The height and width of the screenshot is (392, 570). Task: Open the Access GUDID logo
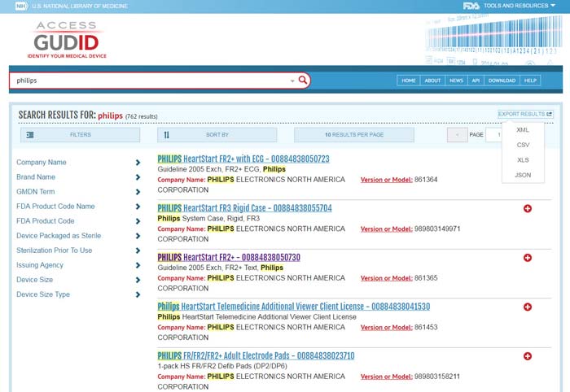[x=67, y=40]
